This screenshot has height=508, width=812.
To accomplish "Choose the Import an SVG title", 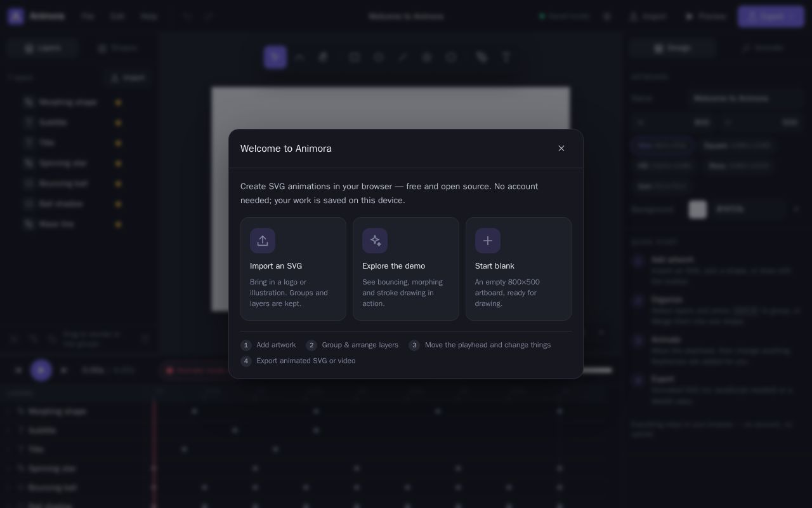I will point(276,266).
